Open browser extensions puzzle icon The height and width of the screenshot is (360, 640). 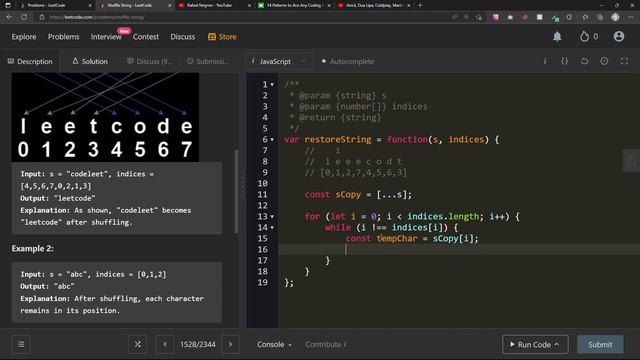[x=569, y=17]
